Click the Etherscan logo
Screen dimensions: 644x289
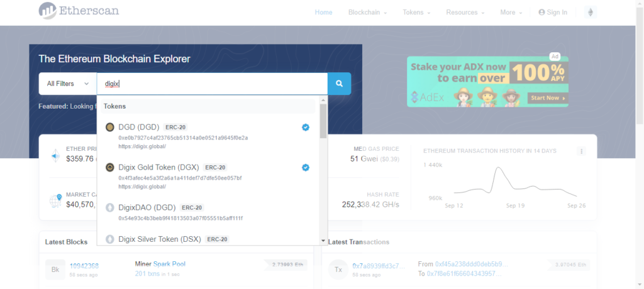(x=79, y=10)
